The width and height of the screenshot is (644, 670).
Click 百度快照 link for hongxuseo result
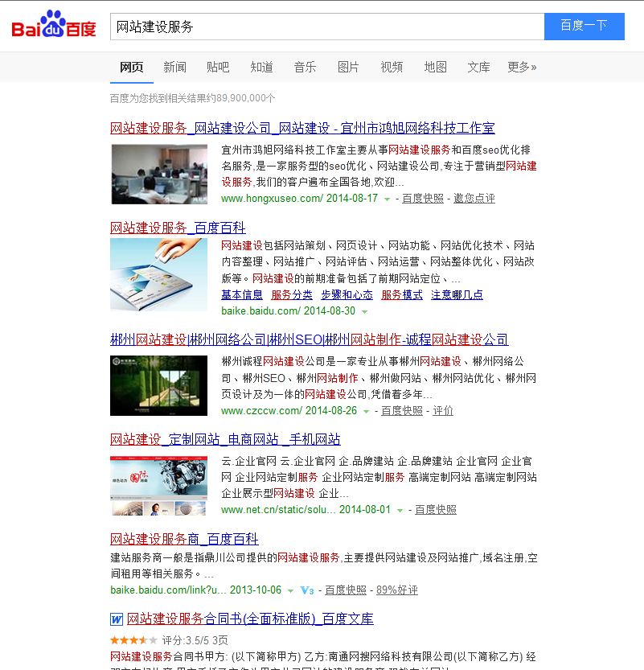(x=422, y=199)
